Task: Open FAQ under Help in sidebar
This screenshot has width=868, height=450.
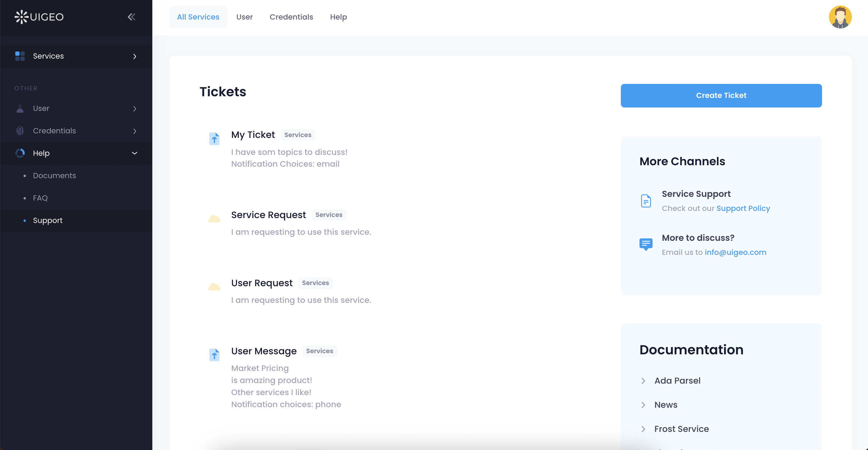Action: pyautogui.click(x=40, y=198)
